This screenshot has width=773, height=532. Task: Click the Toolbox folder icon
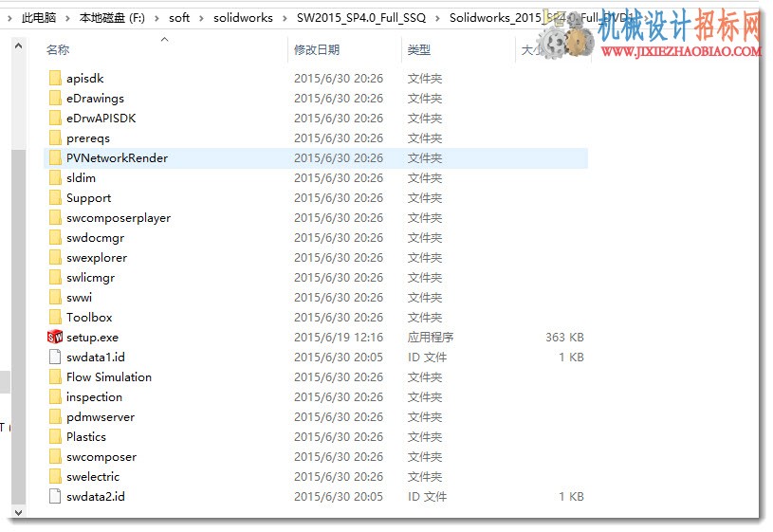(55, 317)
